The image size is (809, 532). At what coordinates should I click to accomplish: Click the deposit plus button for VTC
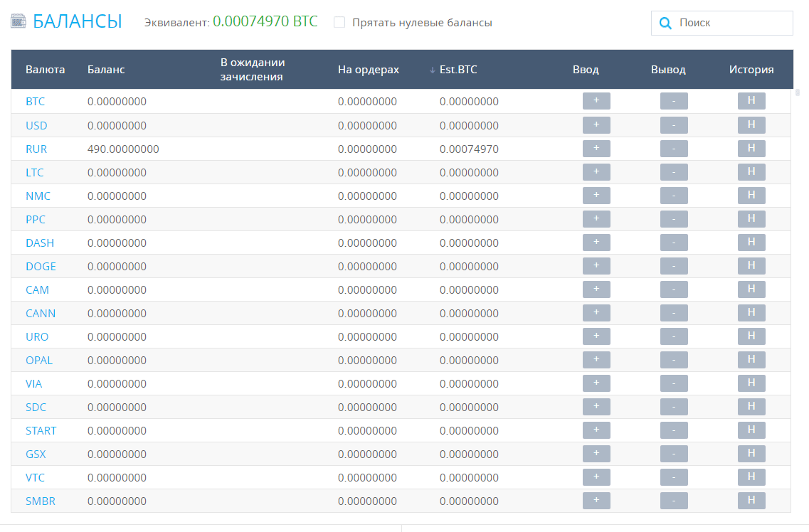[x=596, y=477]
